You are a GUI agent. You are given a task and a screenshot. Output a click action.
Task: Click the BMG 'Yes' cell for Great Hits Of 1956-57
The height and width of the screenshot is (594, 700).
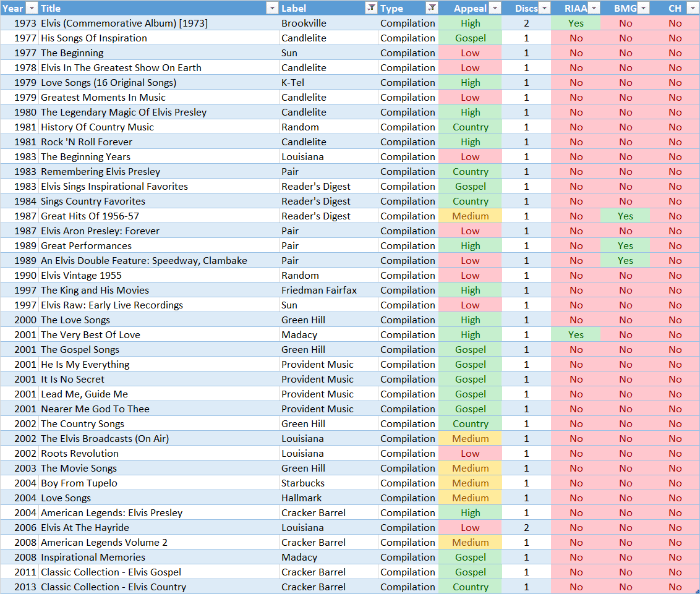625,216
